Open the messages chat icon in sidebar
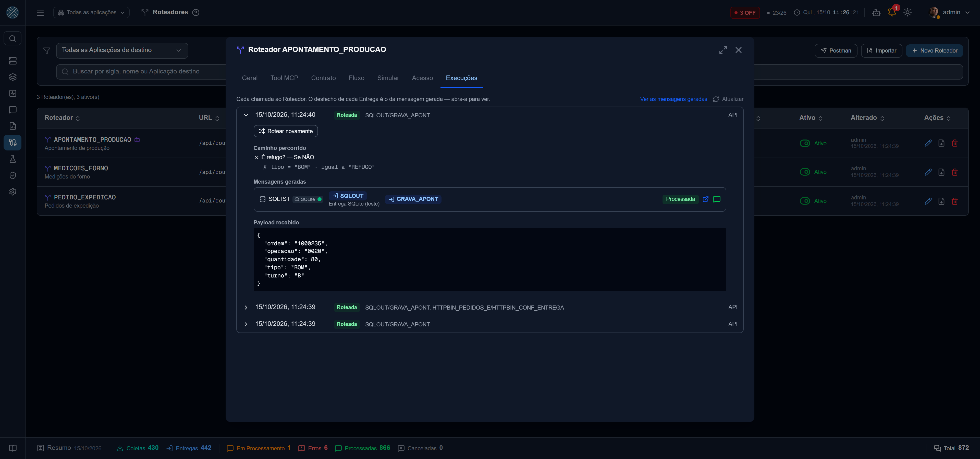 pyautogui.click(x=13, y=110)
